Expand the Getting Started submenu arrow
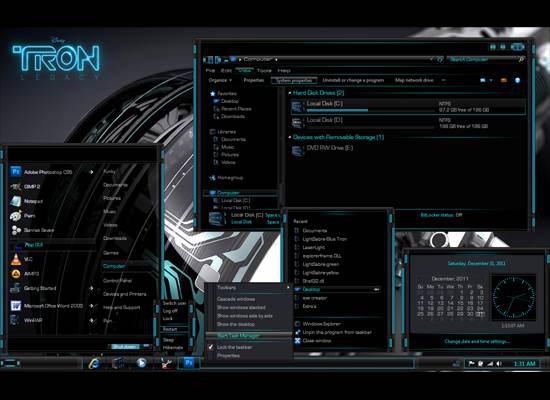 tap(91, 288)
